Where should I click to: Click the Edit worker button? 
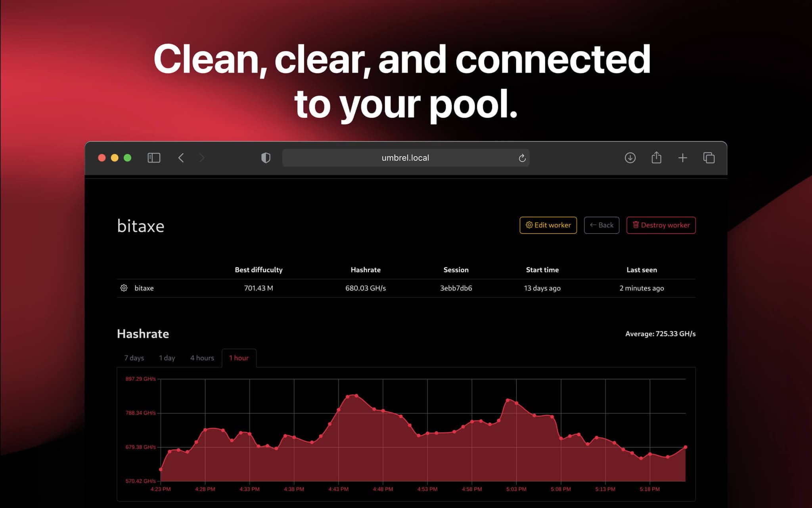point(548,225)
